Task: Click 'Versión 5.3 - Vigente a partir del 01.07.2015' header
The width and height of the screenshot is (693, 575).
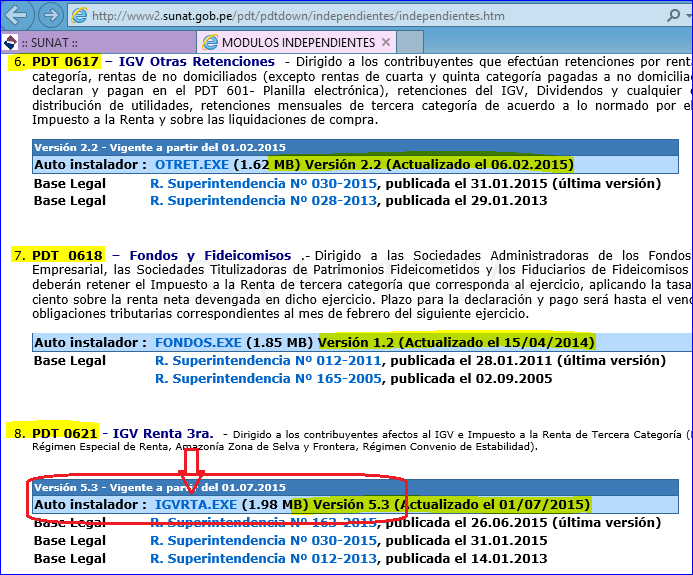Action: coord(160,487)
